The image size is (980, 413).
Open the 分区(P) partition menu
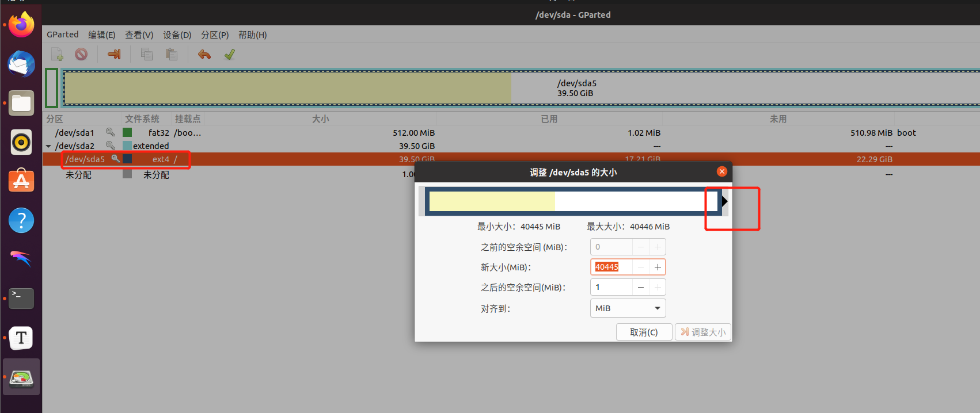click(x=214, y=35)
